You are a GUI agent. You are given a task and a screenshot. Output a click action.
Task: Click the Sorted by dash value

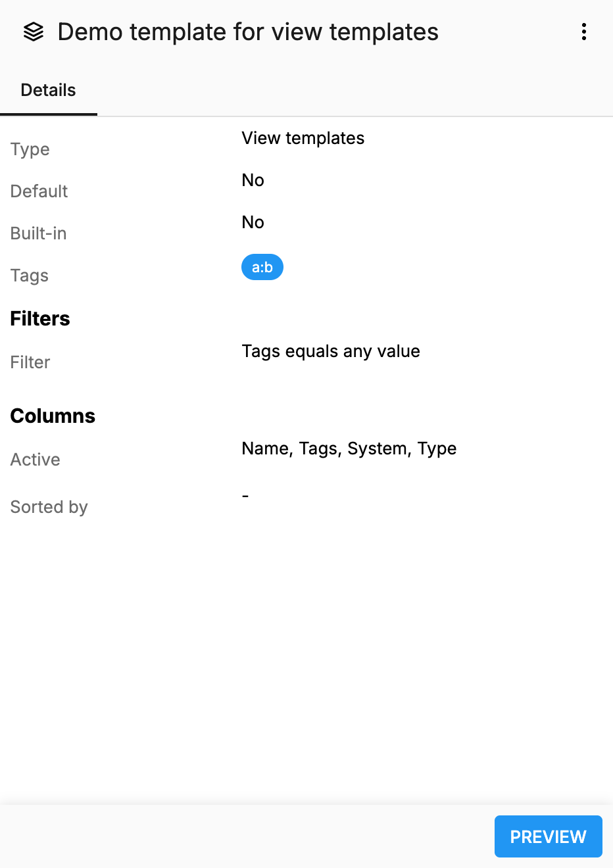click(245, 494)
